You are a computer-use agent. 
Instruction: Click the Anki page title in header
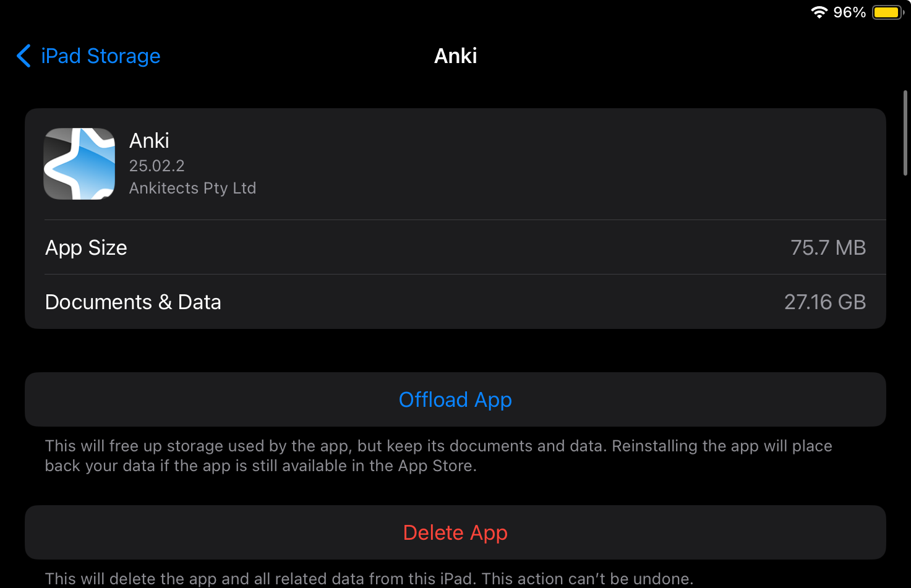455,56
